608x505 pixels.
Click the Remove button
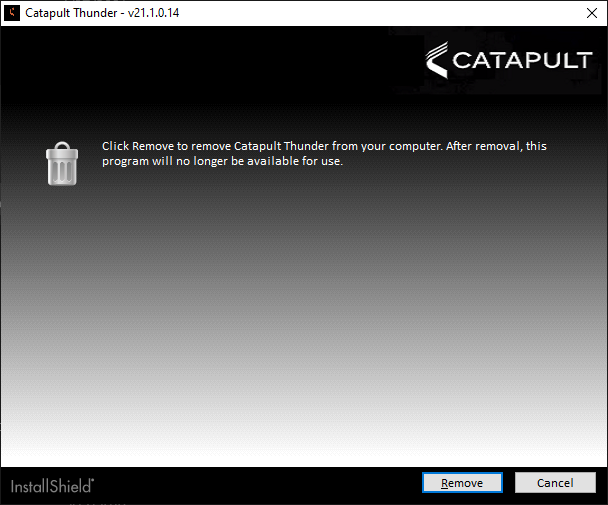point(462,483)
